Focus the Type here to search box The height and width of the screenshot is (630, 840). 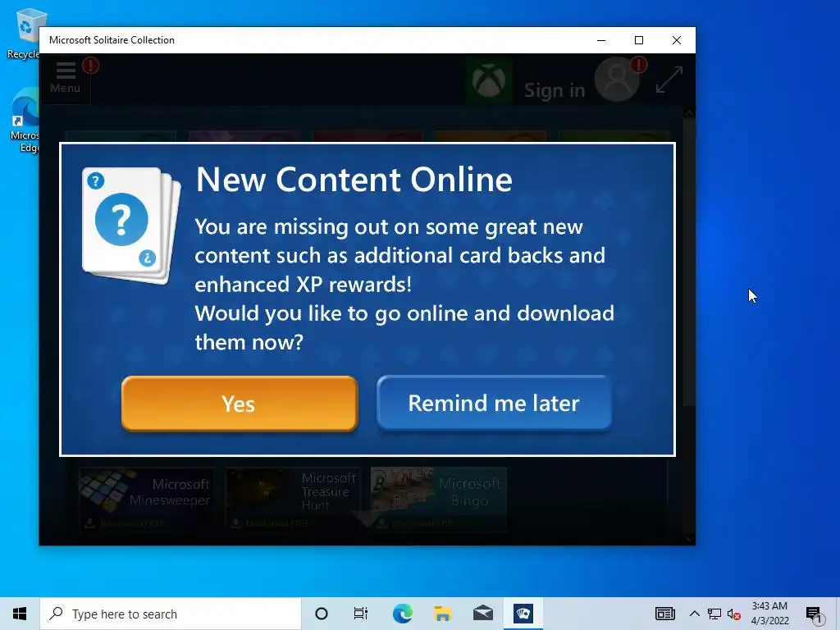[171, 614]
